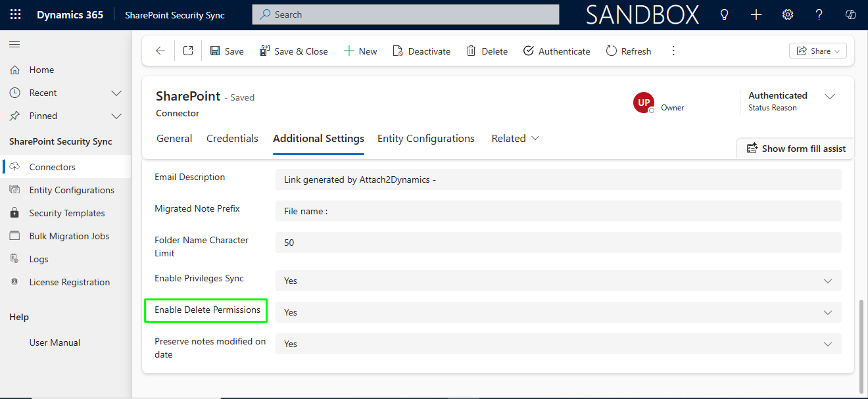868x399 pixels.
Task: Open the Settings gear icon
Action: pyautogui.click(x=788, y=14)
